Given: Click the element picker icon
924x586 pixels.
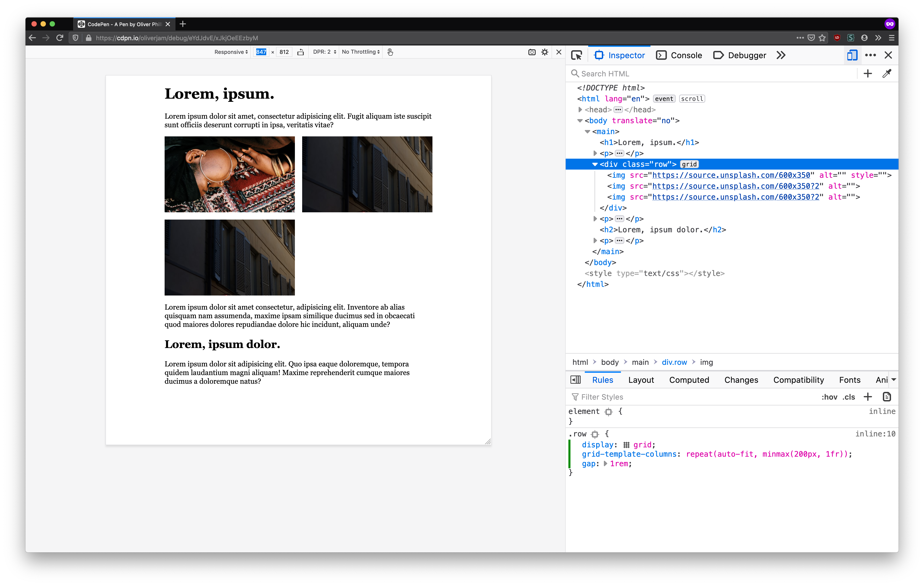Looking at the screenshot, I should click(576, 55).
